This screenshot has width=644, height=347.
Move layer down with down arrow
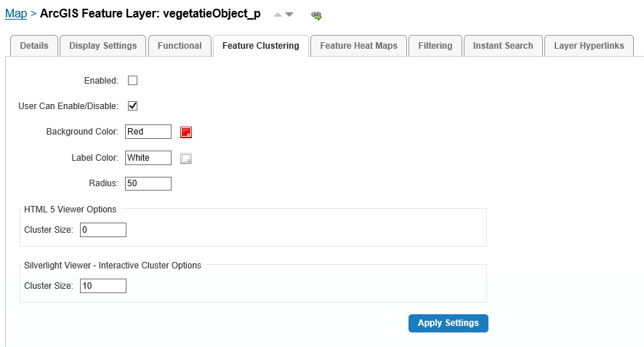pyautogui.click(x=289, y=15)
